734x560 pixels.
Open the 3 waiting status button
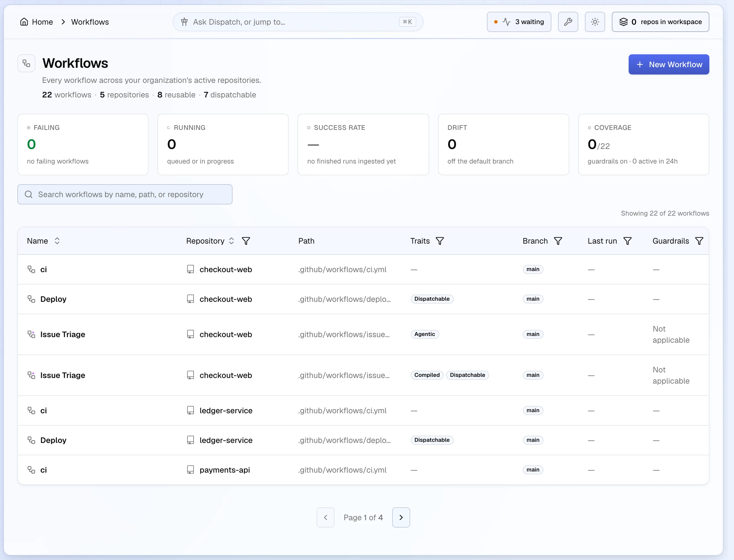(519, 22)
